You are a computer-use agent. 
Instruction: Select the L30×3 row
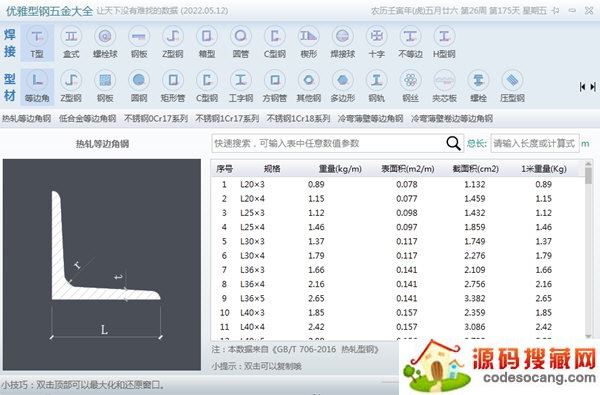(x=398, y=242)
